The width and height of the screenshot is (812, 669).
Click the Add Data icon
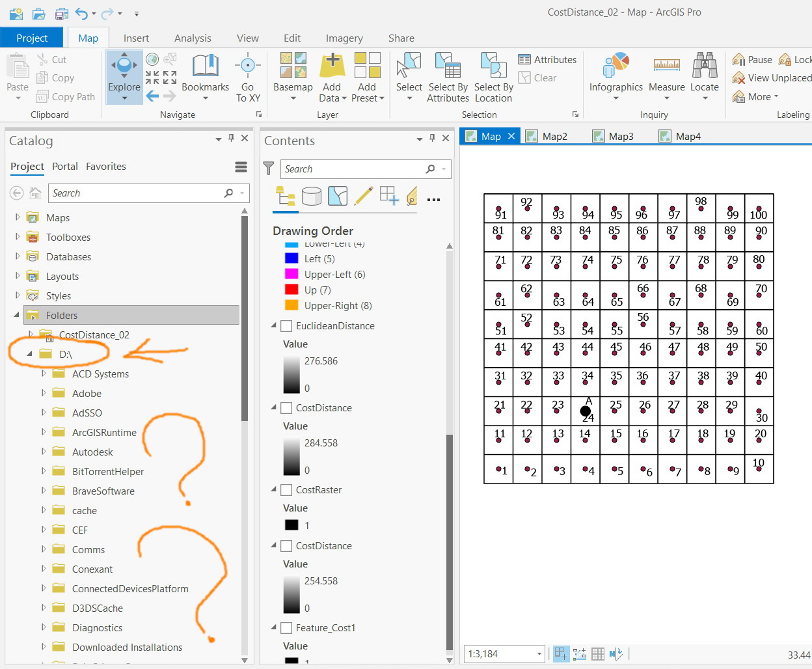(332, 65)
